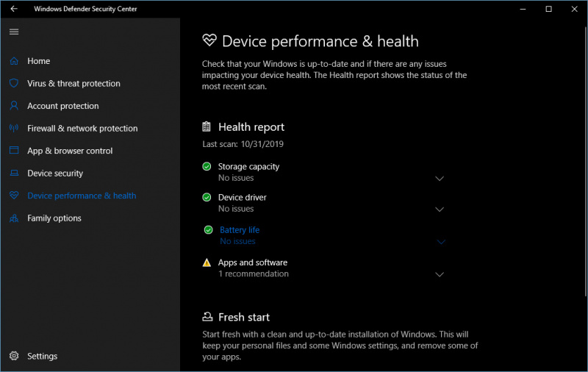Viewport: 588px width, 372px height.
Task: Click the Apps and software label
Action: pos(253,262)
